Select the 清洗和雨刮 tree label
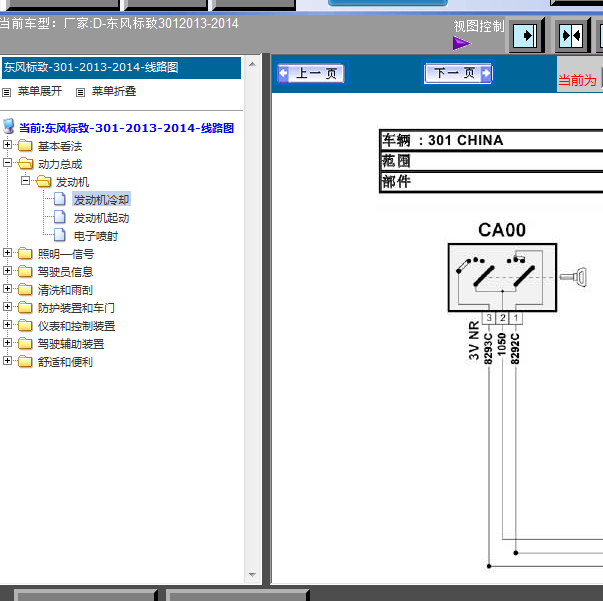Viewport: 603px width, 601px height. point(65,290)
